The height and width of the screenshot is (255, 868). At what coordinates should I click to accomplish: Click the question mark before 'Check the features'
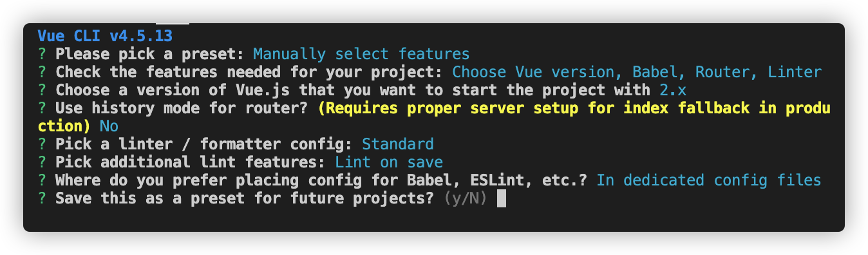click(42, 71)
